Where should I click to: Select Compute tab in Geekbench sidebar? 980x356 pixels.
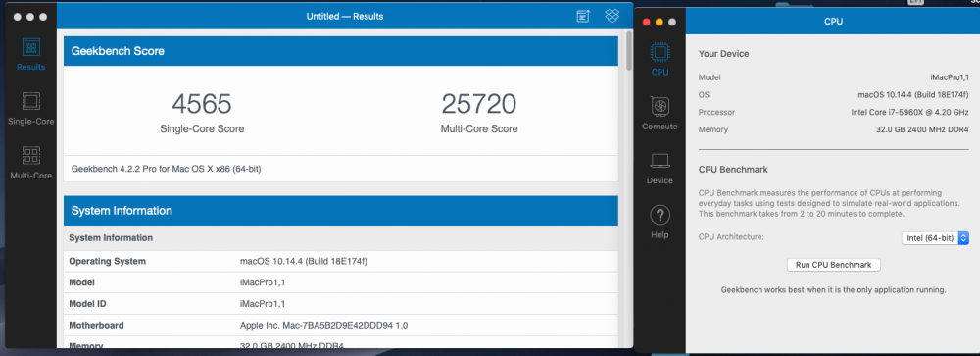[660, 114]
